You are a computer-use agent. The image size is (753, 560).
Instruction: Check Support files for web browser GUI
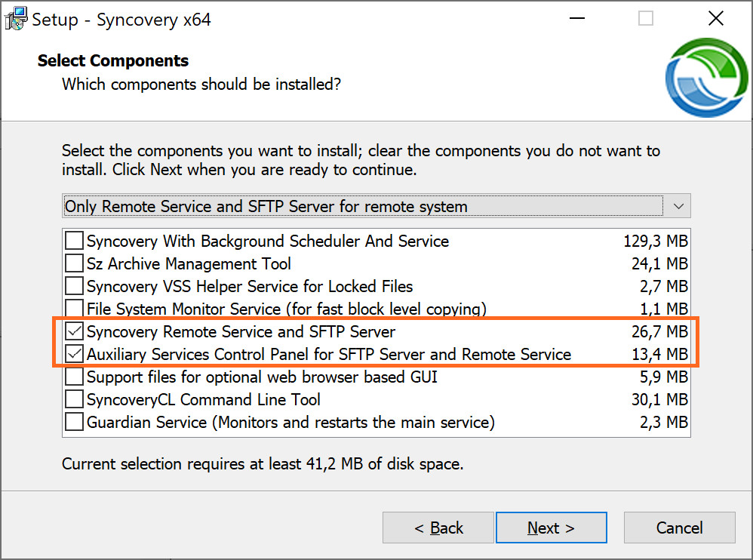74,377
